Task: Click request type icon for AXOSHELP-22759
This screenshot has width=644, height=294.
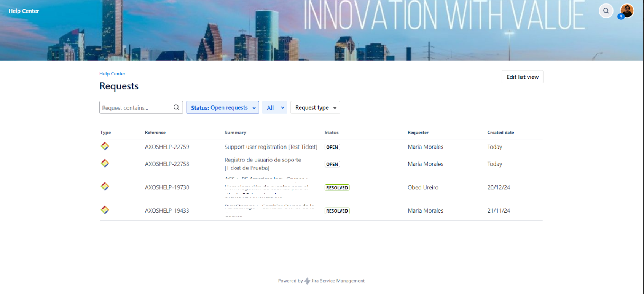Action: point(105,146)
